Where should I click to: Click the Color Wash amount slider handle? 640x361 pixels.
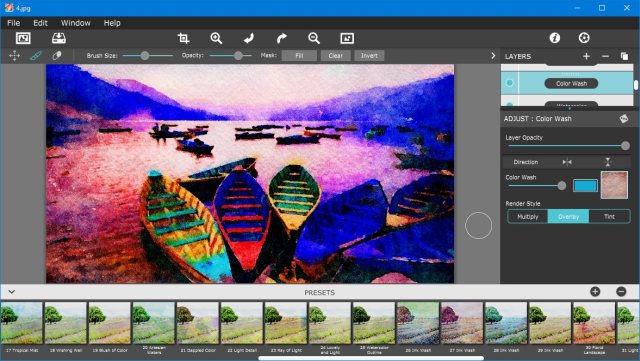pyautogui.click(x=562, y=186)
